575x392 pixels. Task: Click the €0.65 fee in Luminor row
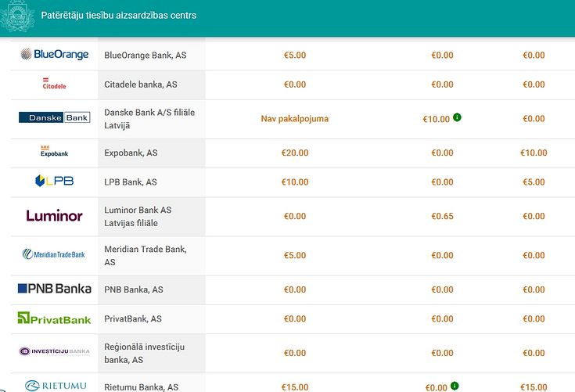442,217
